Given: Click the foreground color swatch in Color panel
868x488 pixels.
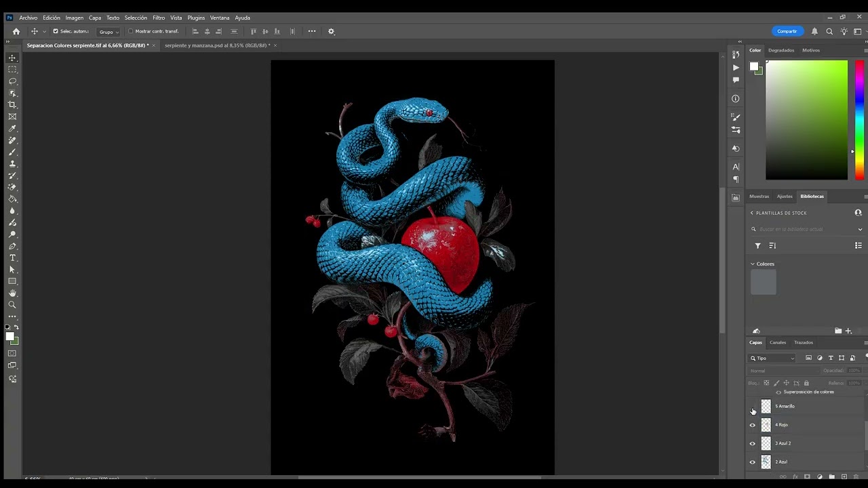Looking at the screenshot, I should (x=753, y=66).
